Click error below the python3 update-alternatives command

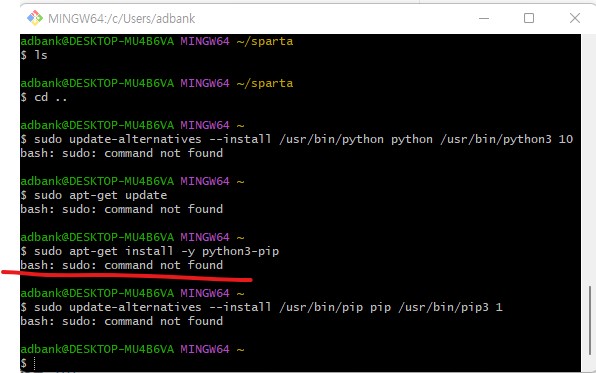(122, 153)
